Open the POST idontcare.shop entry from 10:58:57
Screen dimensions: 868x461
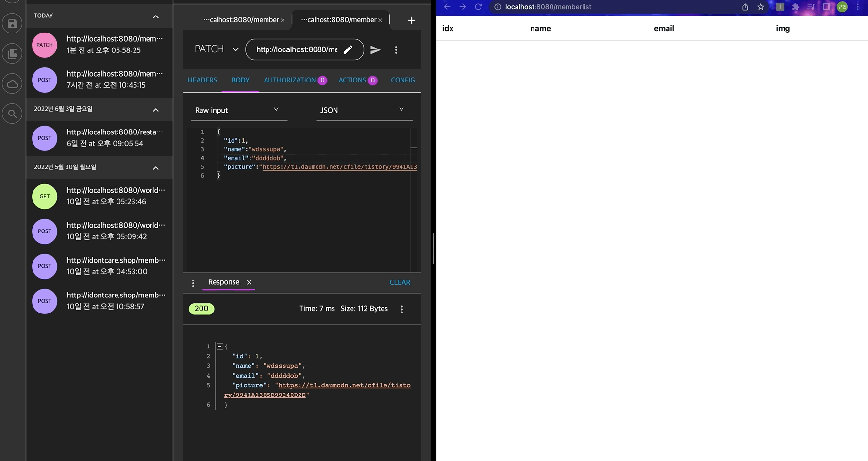(100, 301)
